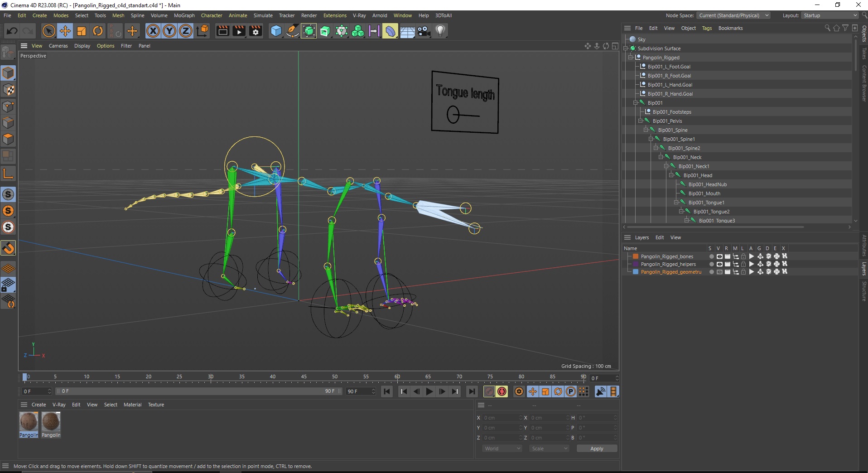Screen dimensions: 868x473
Task: Click the Undo arrow icon
Action: coord(12,31)
